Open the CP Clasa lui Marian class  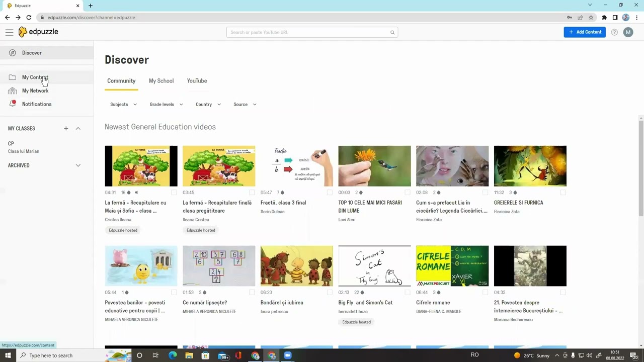click(x=24, y=147)
